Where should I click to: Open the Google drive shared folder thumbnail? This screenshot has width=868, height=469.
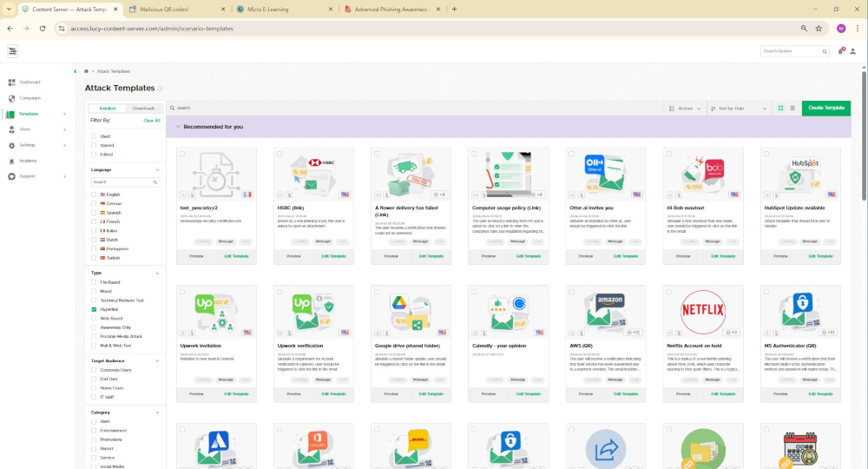coord(411,313)
